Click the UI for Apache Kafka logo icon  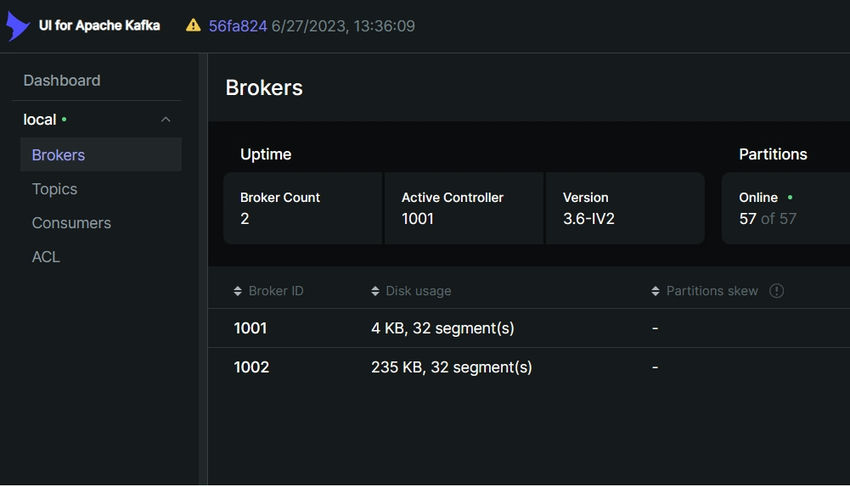coord(17,25)
